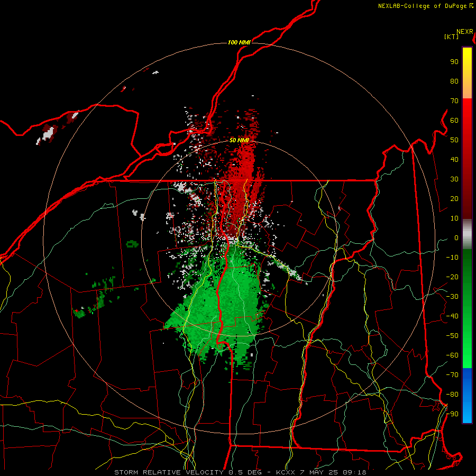Click the -10 value on the velocity scale
Viewport: 476px width, 476px height.
click(452, 258)
